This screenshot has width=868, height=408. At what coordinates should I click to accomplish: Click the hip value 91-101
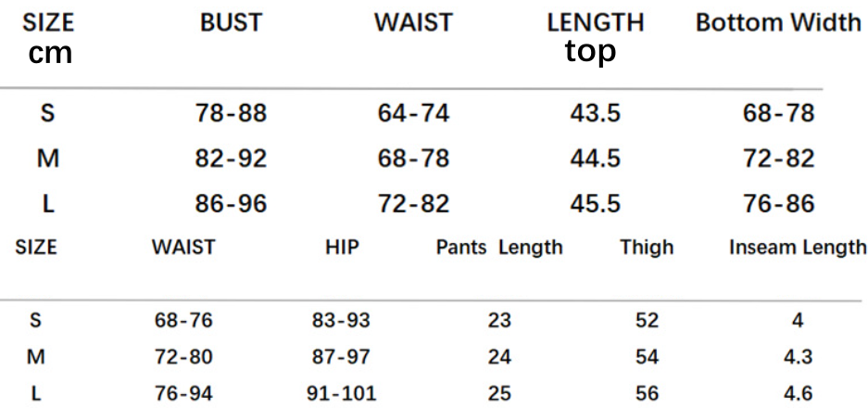(341, 393)
